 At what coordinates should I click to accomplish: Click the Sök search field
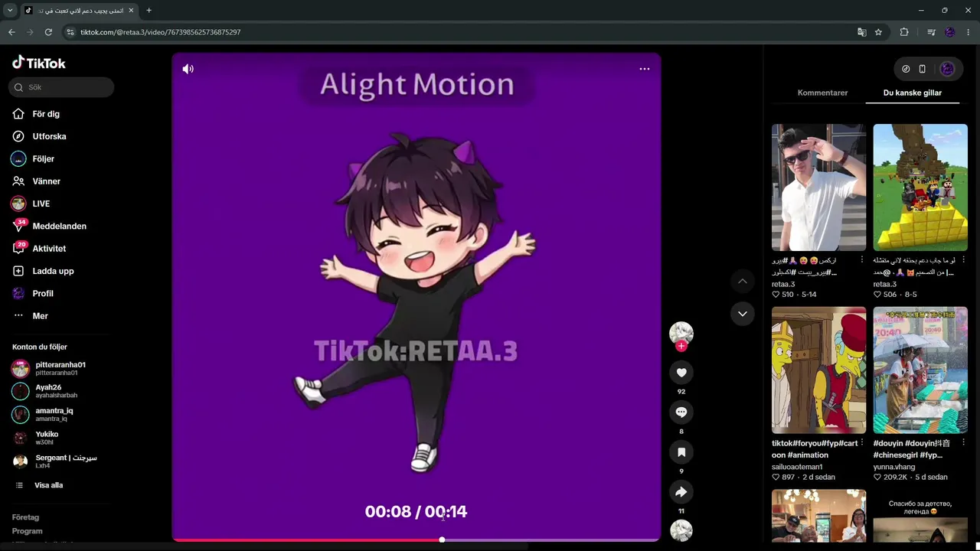[61, 87]
